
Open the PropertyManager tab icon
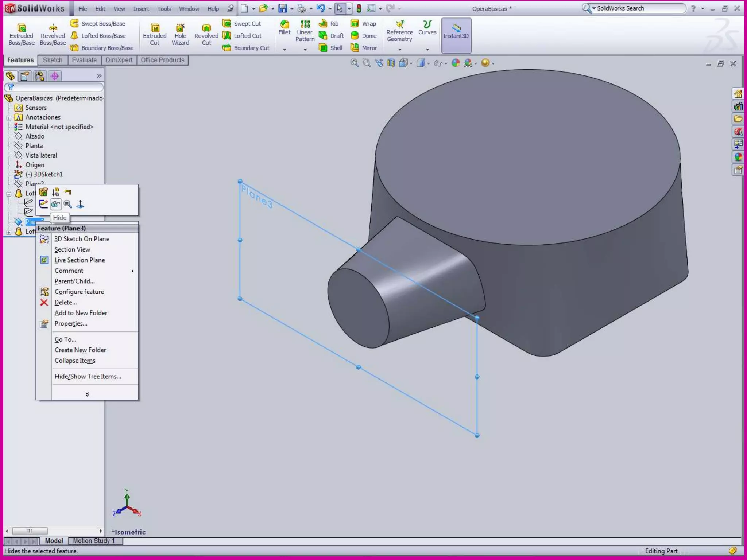[25, 76]
